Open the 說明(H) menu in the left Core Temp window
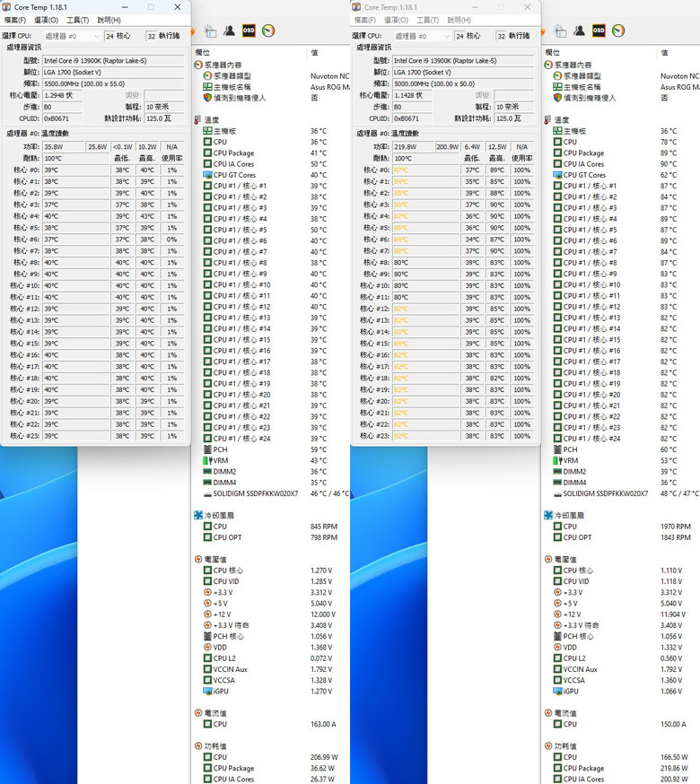Viewport: 700px width, 784px height. 109,20
